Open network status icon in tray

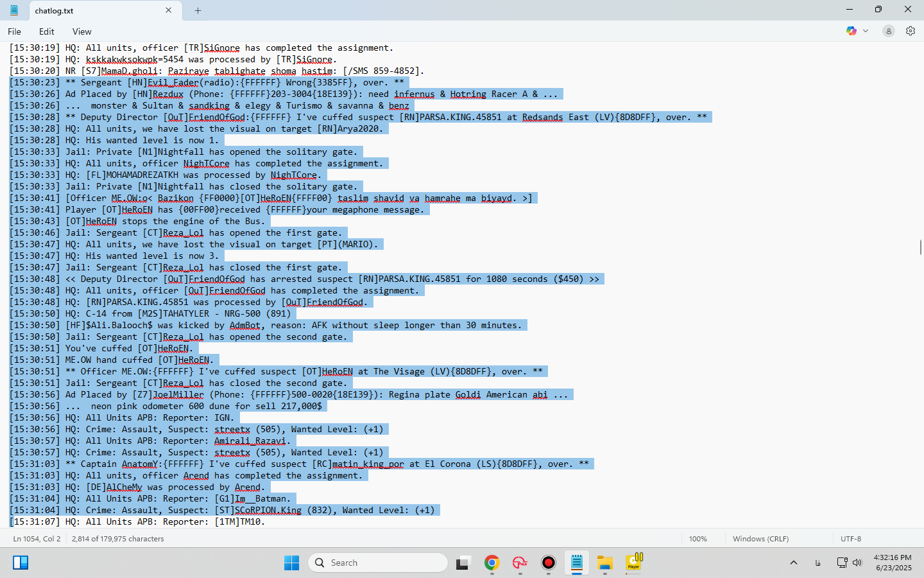(843, 563)
